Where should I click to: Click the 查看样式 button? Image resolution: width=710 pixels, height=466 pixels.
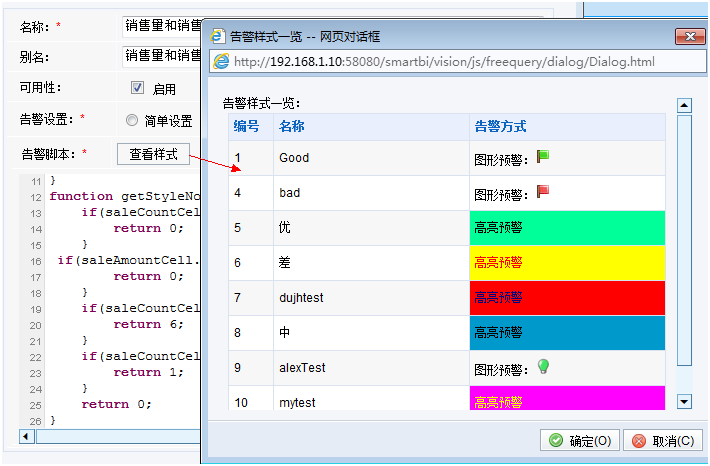(154, 154)
